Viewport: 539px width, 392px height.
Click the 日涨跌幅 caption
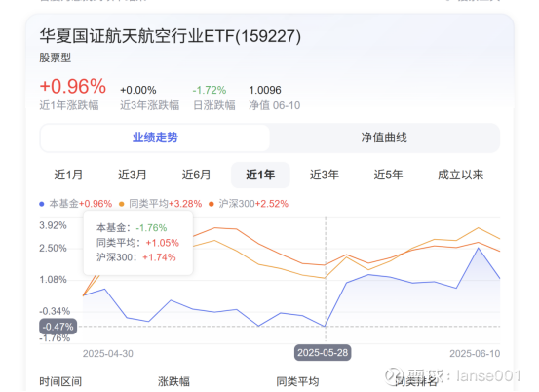tap(214, 105)
